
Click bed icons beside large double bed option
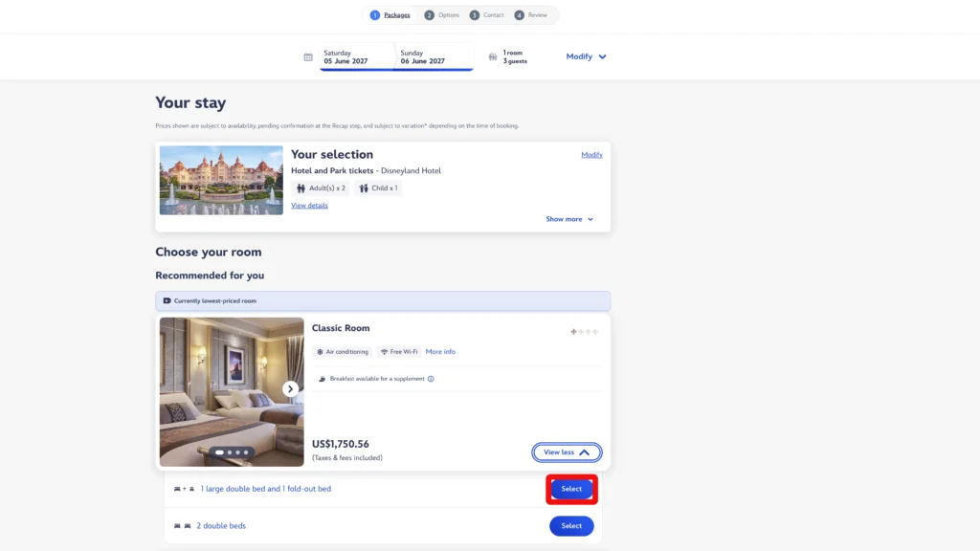coord(185,489)
